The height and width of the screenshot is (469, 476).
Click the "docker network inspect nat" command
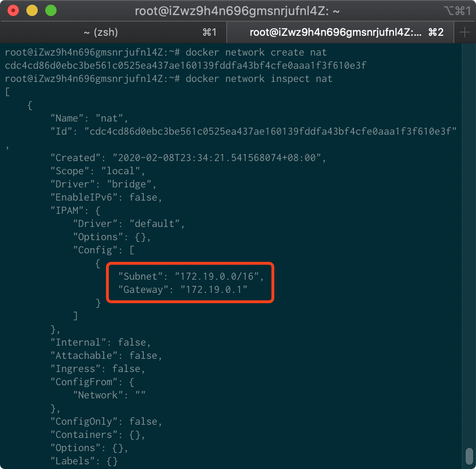[x=259, y=79]
